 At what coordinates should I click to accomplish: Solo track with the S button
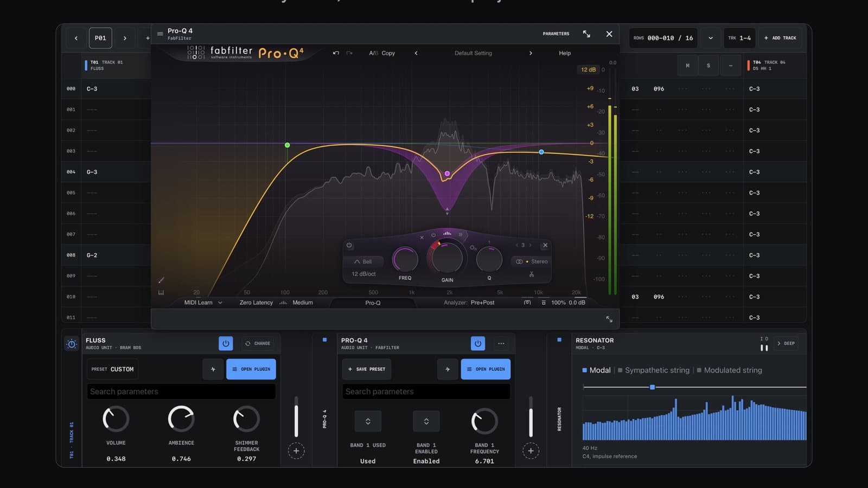pos(708,66)
